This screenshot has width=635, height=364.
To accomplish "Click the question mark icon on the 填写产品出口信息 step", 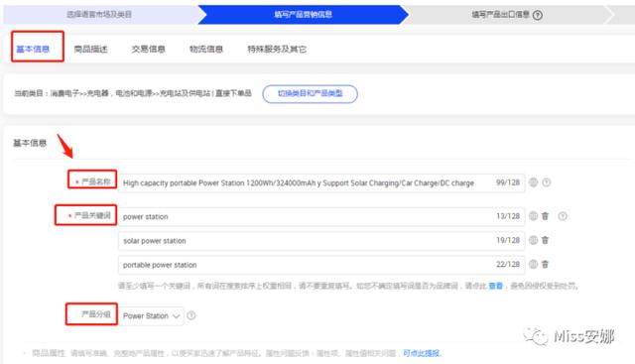I will coord(538,15).
